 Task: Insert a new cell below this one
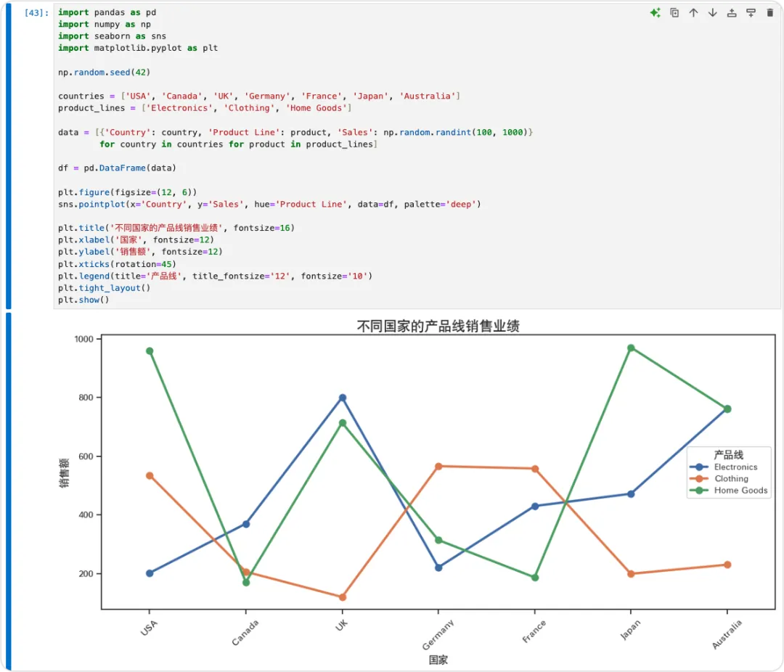751,13
